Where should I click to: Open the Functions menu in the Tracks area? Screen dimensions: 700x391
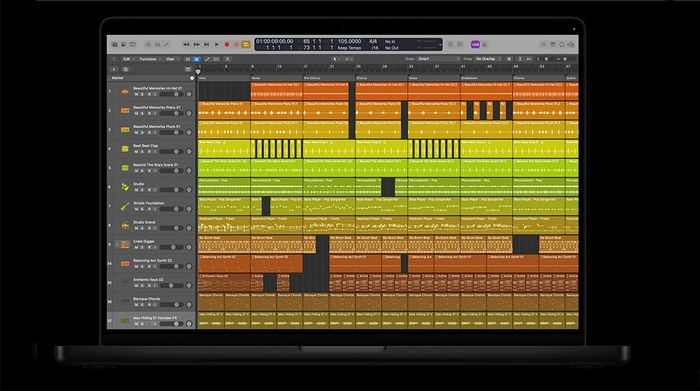tap(149, 59)
